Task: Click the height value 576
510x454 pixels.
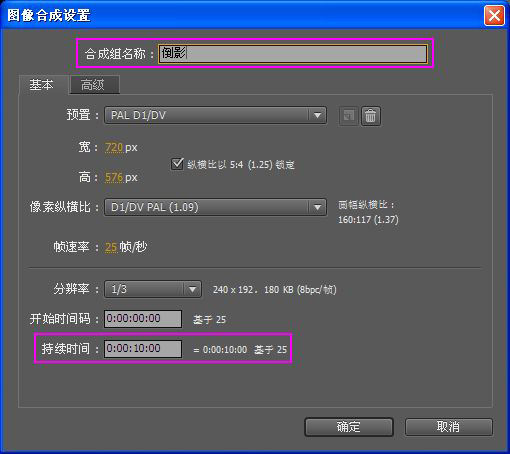Action: 114,177
